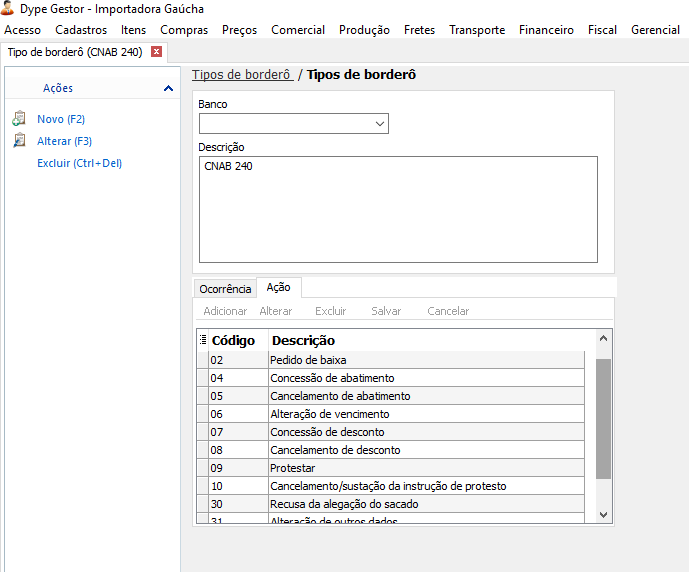Screen dimensions: 689x572
Task: Open the Compras menu
Action: coord(184,30)
